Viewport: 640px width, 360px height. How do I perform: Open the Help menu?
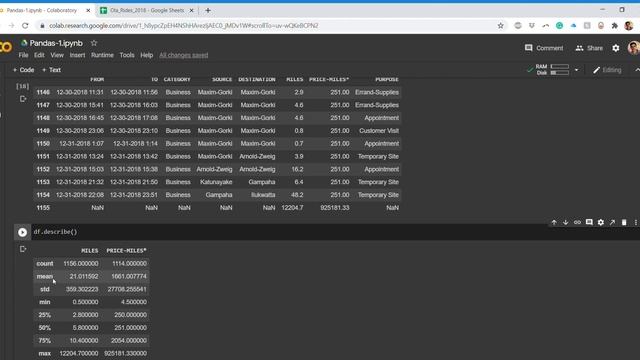(147, 55)
